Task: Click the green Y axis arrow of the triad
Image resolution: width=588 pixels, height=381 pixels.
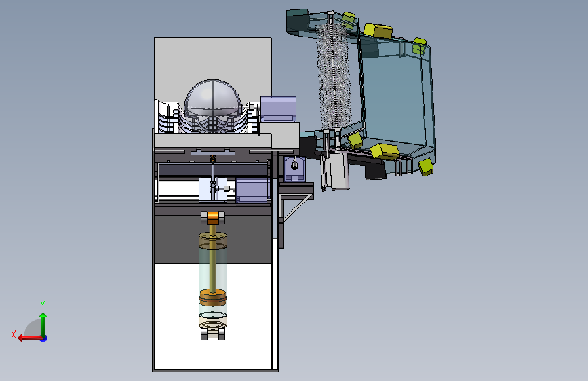Action: click(x=43, y=324)
